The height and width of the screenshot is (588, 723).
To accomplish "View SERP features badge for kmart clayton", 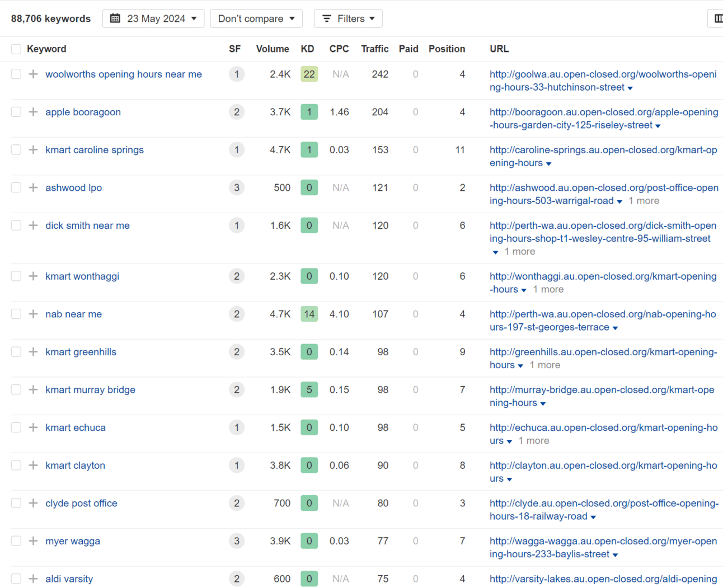I will pyautogui.click(x=237, y=465).
